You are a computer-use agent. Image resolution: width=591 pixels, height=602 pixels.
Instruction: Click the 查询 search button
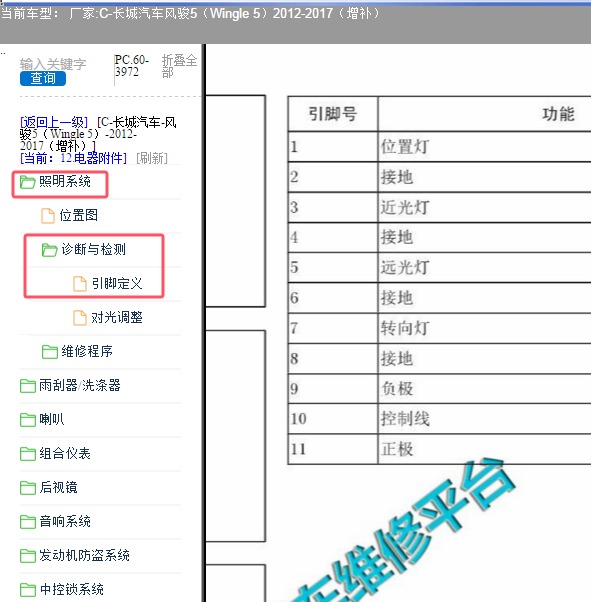(x=43, y=78)
